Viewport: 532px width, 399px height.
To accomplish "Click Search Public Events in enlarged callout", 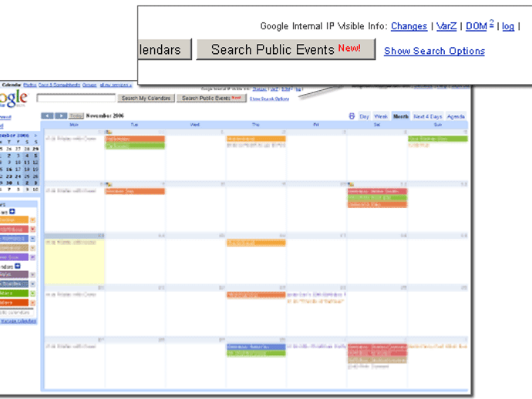I will pos(286,49).
